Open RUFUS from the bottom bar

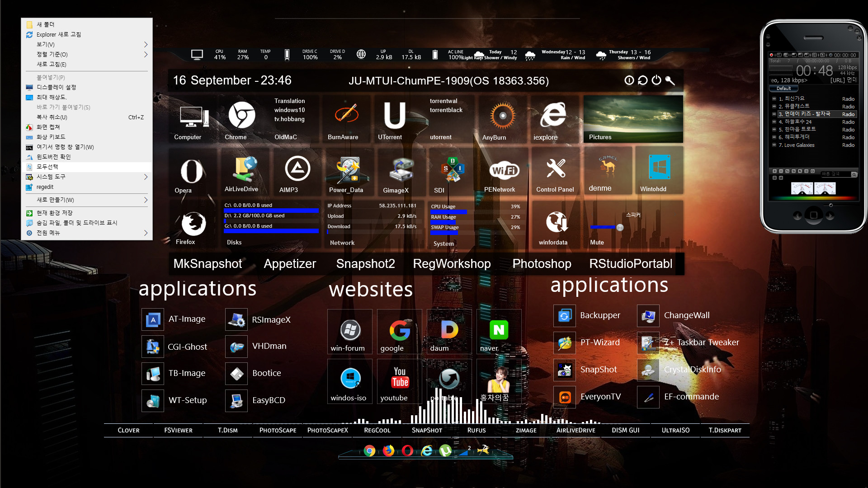[x=476, y=430]
